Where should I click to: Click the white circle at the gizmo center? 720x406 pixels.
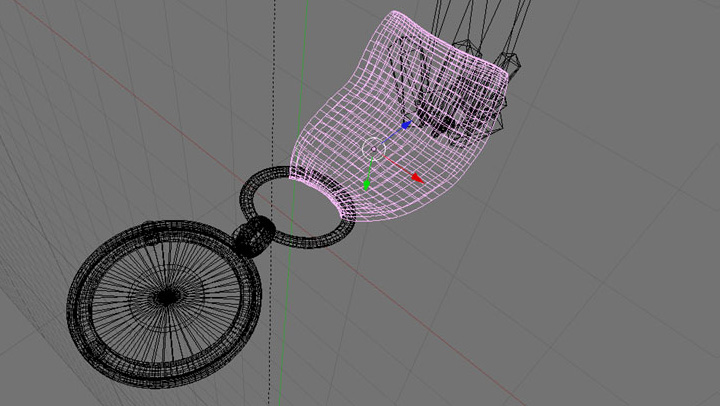click(373, 149)
